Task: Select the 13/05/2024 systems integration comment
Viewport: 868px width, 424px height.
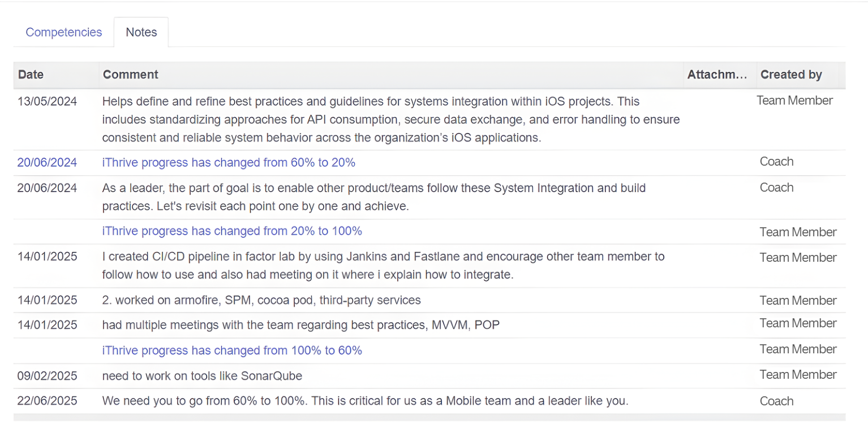Action: pyautogui.click(x=390, y=120)
